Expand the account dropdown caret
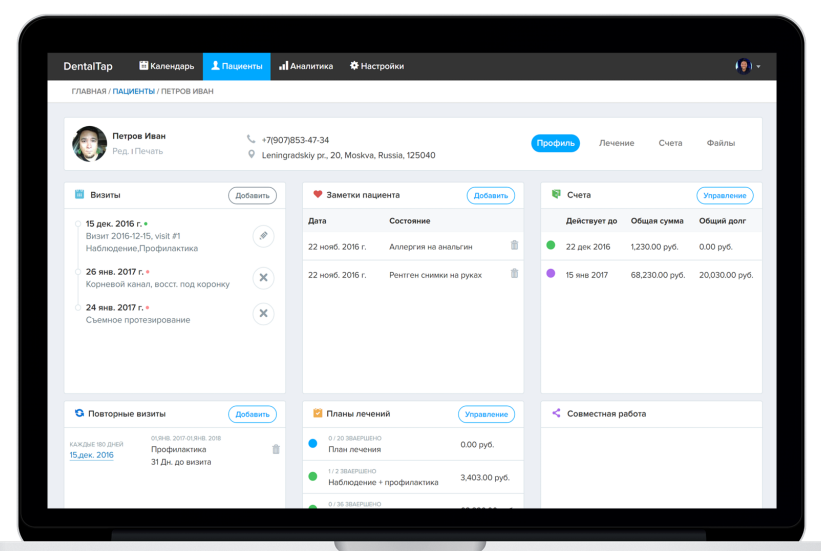 coord(758,67)
